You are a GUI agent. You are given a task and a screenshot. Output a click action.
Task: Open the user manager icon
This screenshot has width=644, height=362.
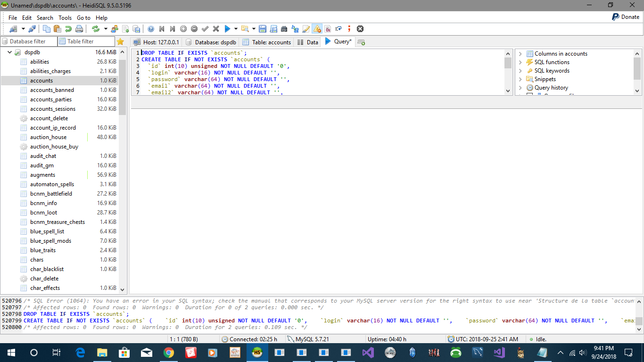click(x=114, y=29)
